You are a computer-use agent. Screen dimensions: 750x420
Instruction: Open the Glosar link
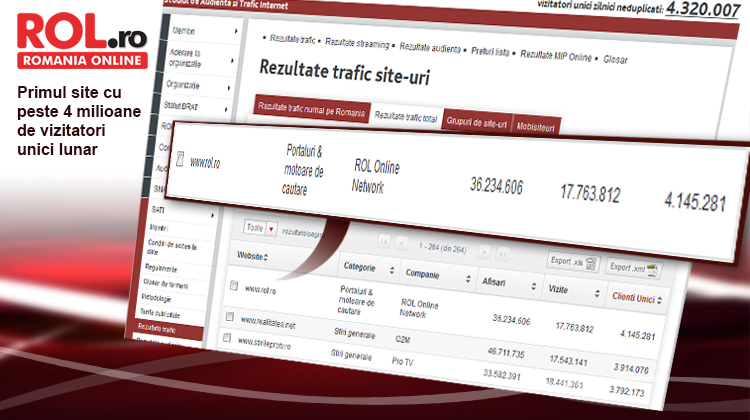[x=615, y=60]
